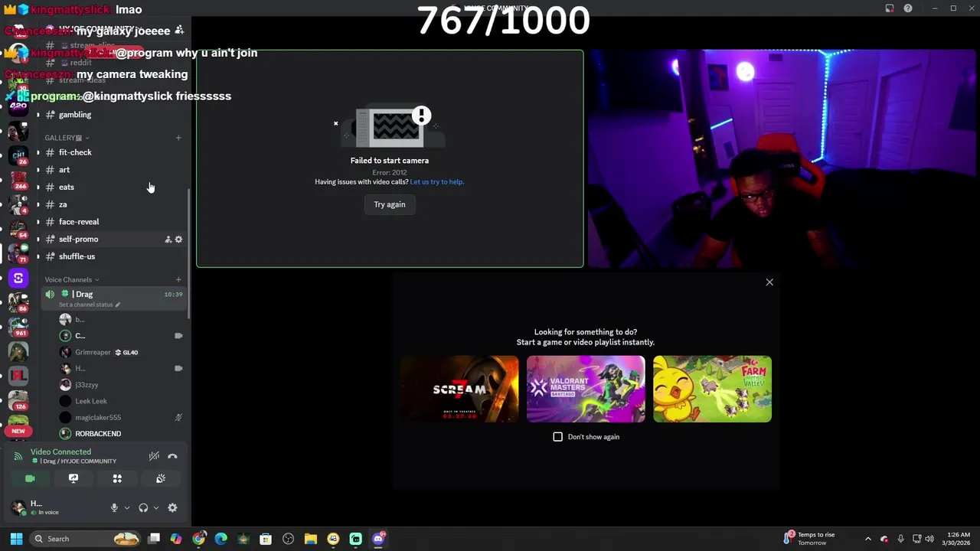Image resolution: width=980 pixels, height=551 pixels.
Task: Launch the Valorant Masters card
Action: [x=586, y=389]
